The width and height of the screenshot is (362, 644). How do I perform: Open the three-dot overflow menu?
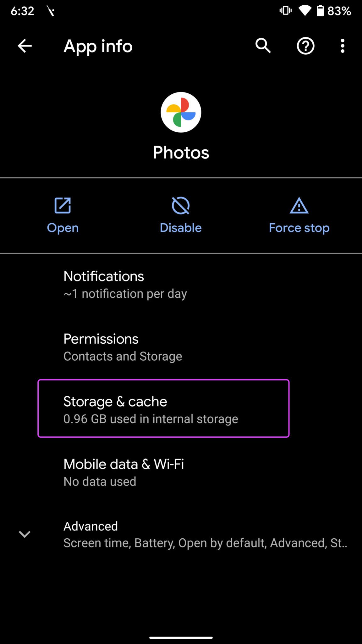[342, 46]
